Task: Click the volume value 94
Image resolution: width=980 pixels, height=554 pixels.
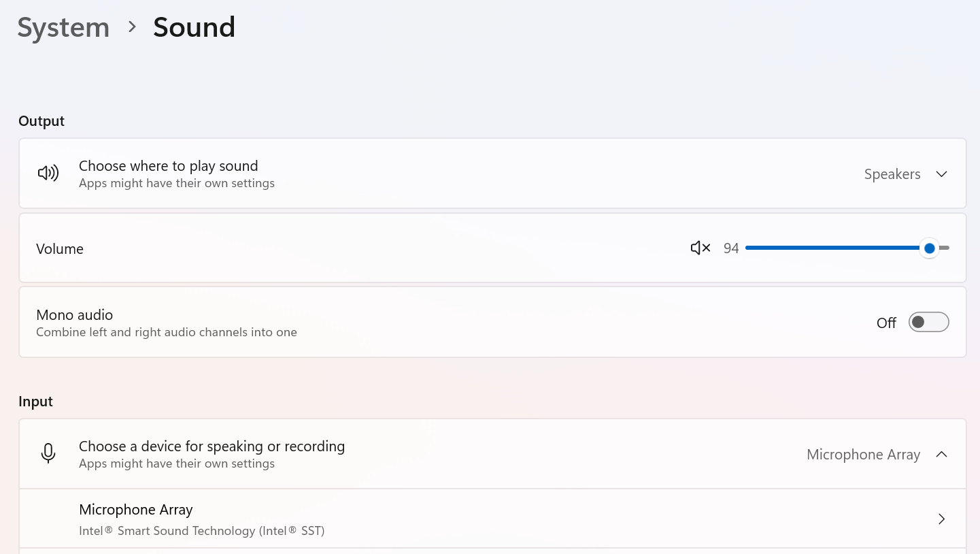Action: tap(731, 248)
